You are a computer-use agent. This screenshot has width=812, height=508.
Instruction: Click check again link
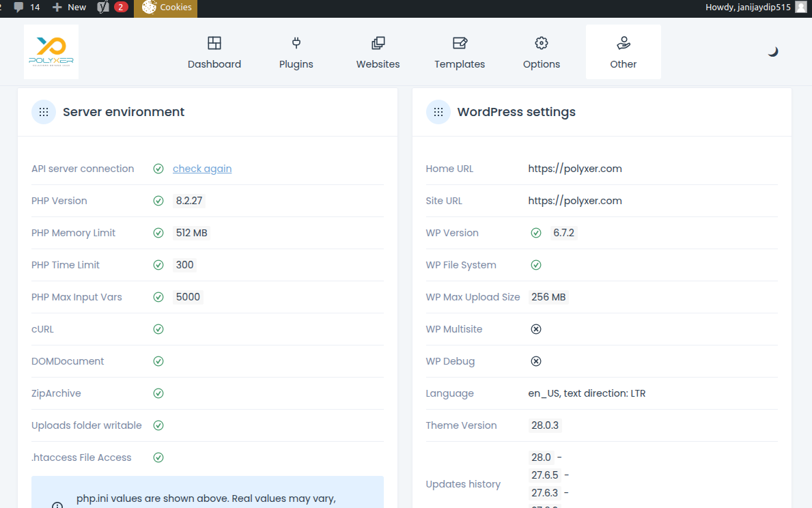(x=202, y=169)
